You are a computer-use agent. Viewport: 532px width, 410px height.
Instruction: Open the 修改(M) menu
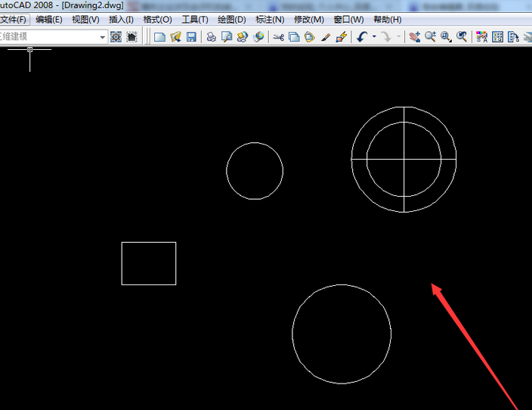[308, 19]
